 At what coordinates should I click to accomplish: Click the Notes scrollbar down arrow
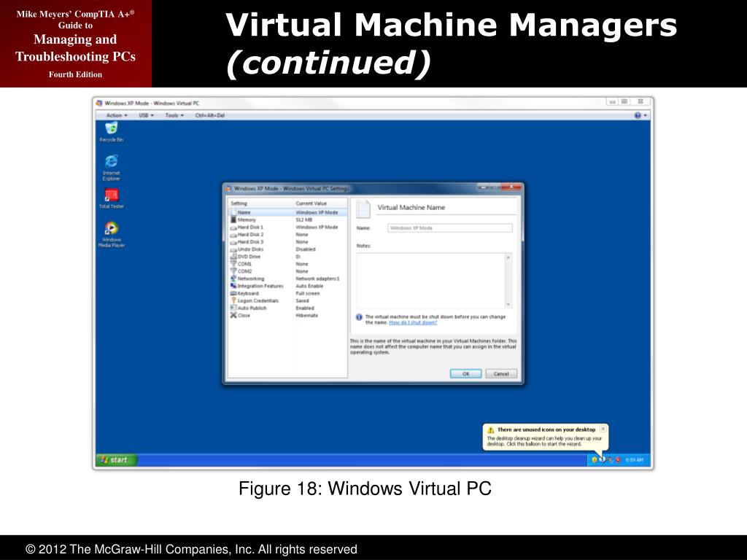(x=508, y=304)
